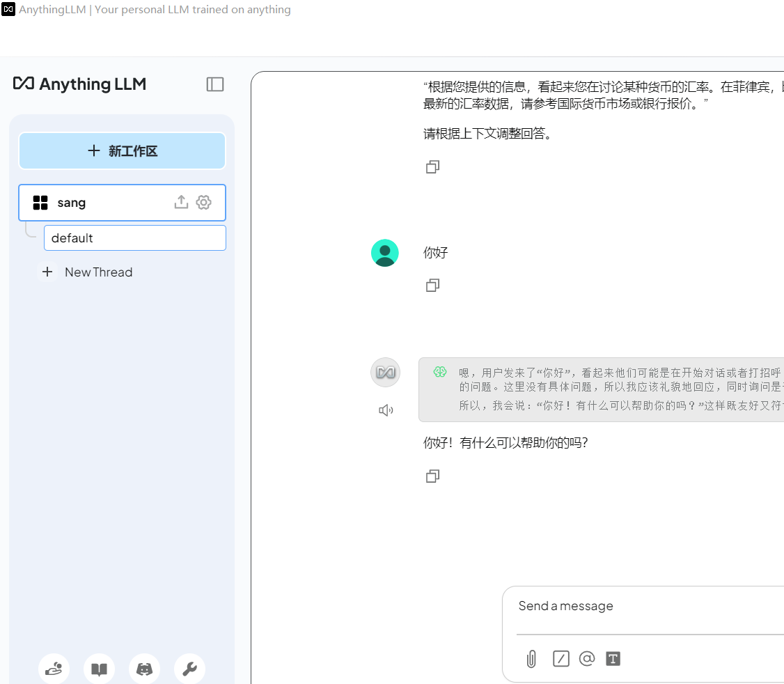Click the plus icon beside New Thread
The image size is (784, 684).
(x=47, y=272)
